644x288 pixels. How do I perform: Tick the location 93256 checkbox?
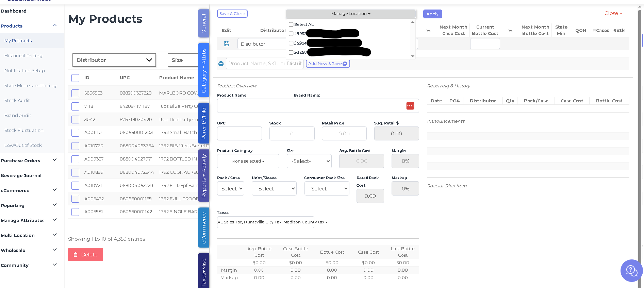(291, 52)
